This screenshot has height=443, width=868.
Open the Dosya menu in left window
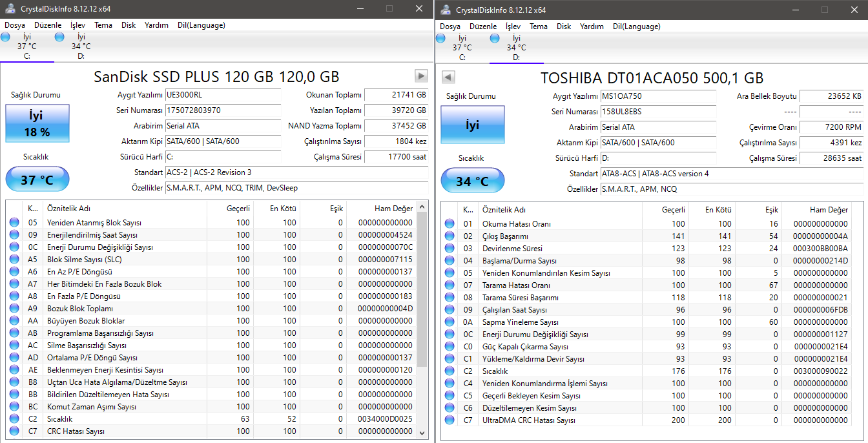[x=15, y=25]
